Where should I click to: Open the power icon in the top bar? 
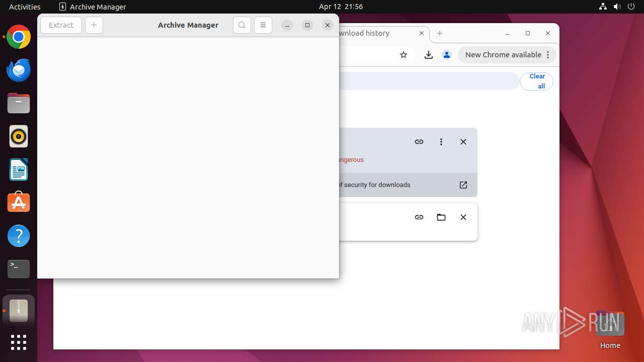tap(631, 7)
